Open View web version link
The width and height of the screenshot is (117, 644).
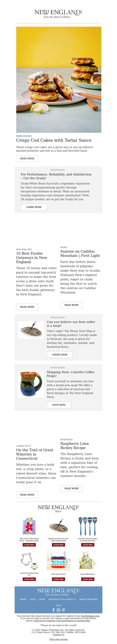58,639
